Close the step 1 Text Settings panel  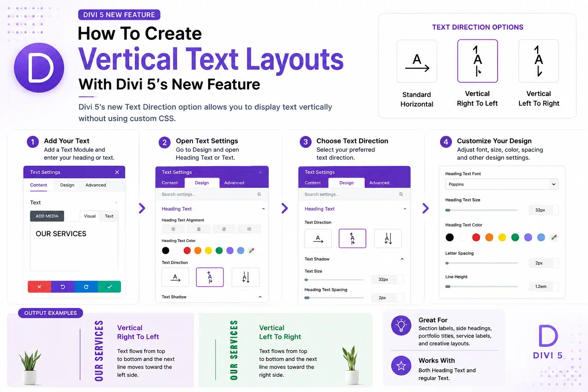[117, 172]
